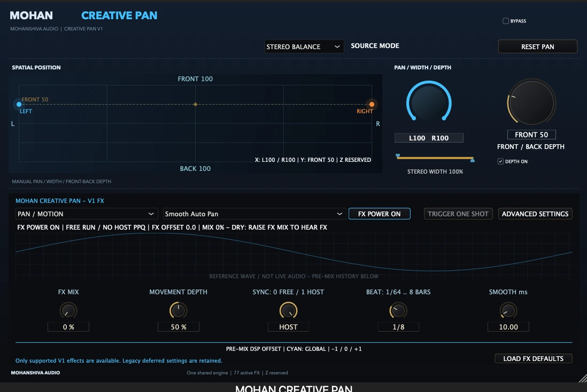Click the stereo width slider's right handle
The width and height of the screenshot is (587, 392).
pyautogui.click(x=473, y=160)
